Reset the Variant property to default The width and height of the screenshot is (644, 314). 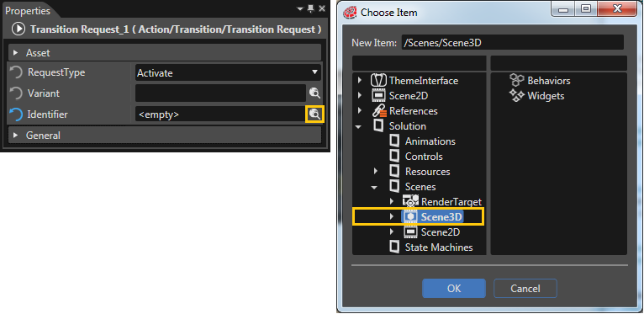(16, 93)
